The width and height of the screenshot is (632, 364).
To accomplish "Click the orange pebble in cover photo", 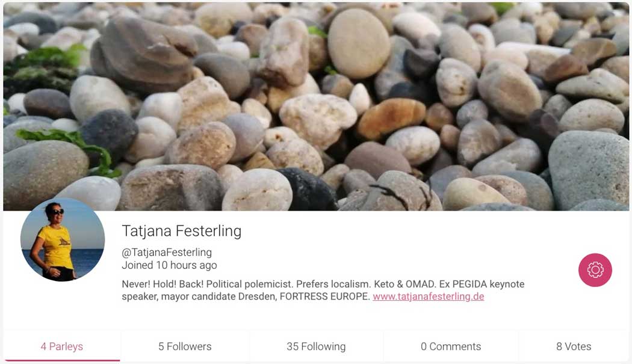I will [x=391, y=118].
